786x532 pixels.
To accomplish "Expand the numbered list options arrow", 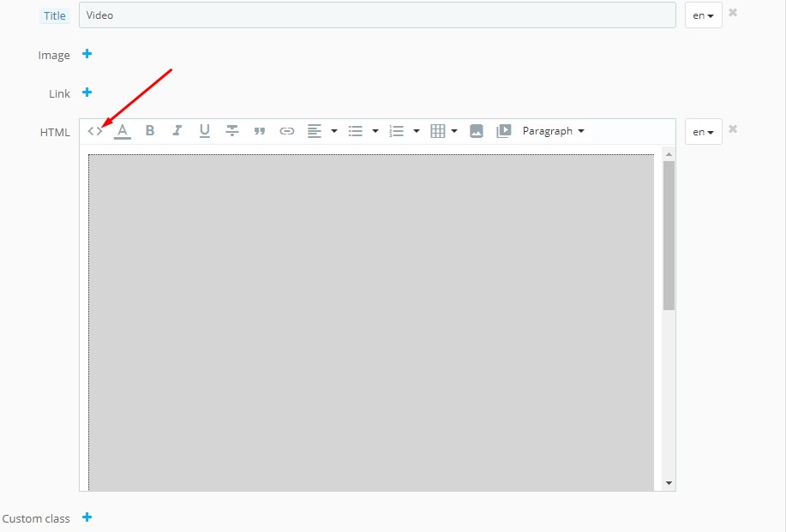I will (417, 131).
